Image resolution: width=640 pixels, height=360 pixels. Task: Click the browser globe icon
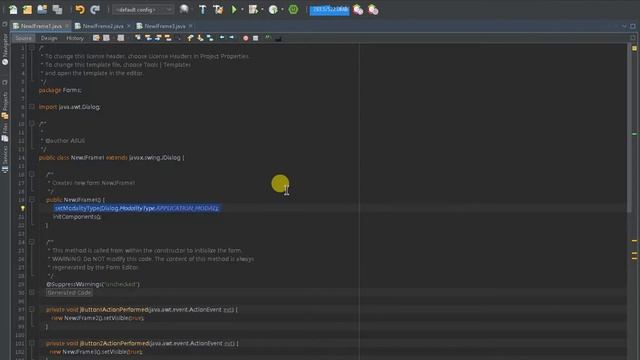[x=184, y=9]
